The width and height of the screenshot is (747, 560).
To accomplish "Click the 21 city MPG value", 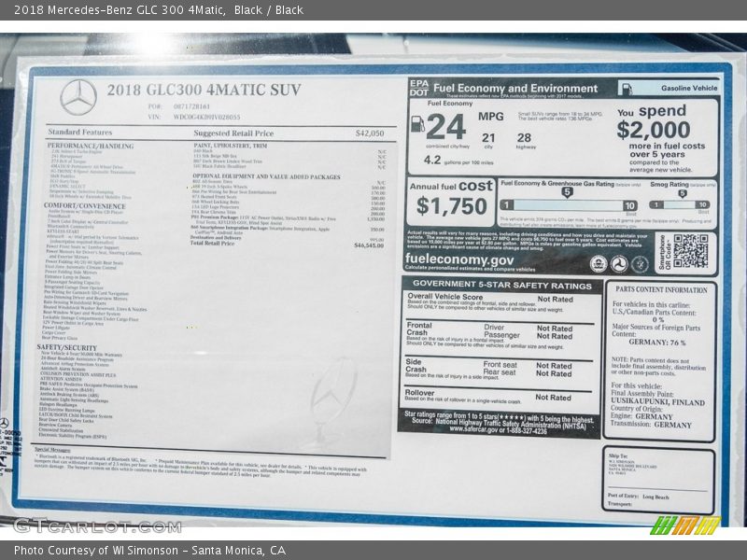I will point(488,138).
